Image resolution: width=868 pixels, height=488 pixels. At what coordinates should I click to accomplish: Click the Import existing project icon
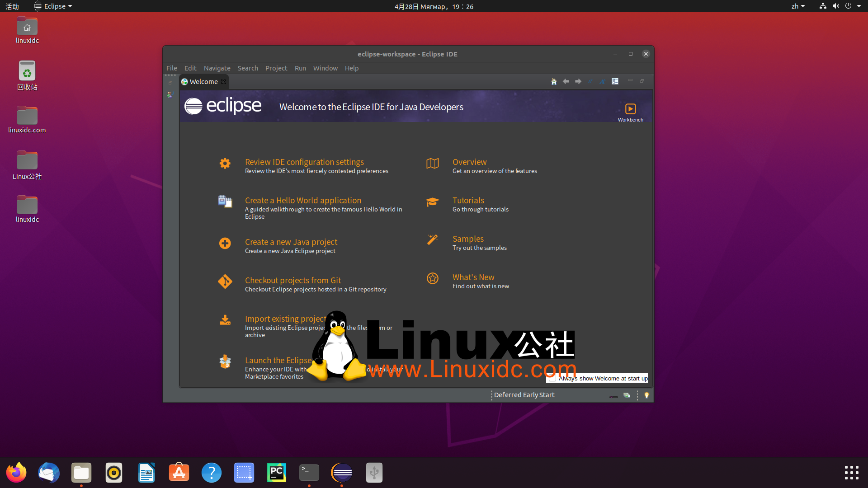(225, 320)
